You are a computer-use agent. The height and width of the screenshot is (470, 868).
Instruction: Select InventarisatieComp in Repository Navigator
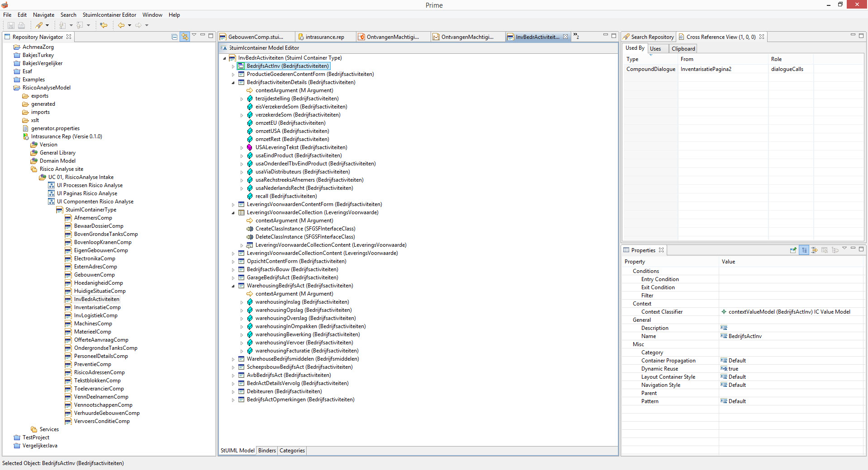pyautogui.click(x=97, y=307)
